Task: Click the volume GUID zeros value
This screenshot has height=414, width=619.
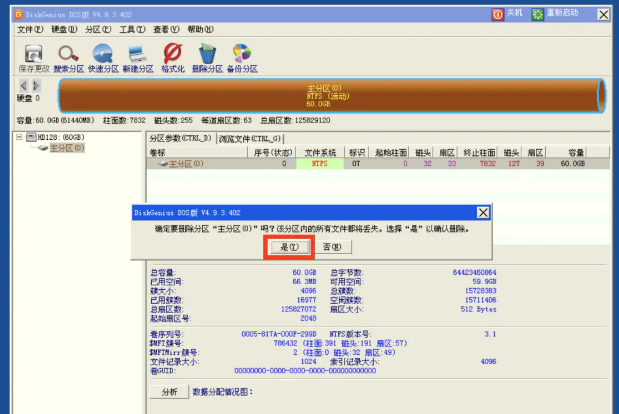Action: 305,371
